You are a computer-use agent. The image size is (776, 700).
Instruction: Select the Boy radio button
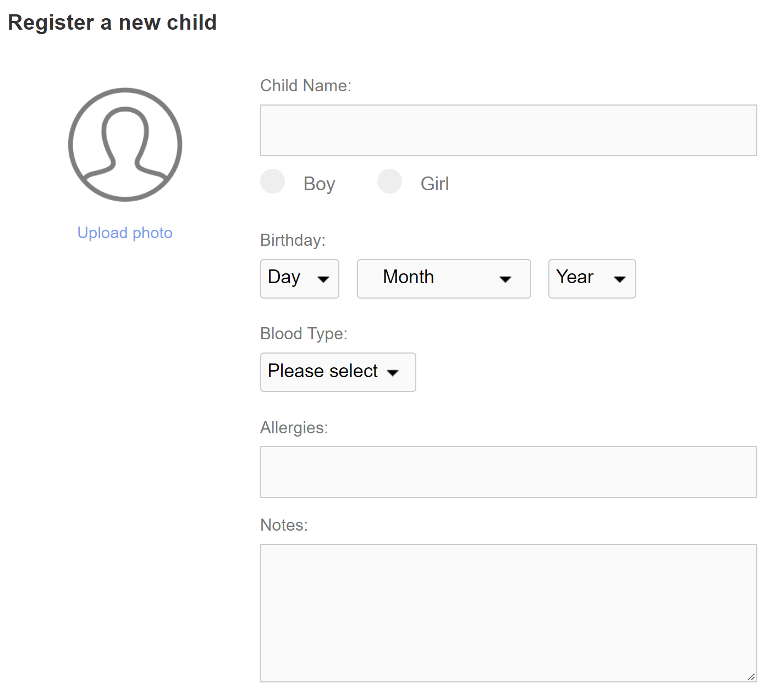pyautogui.click(x=272, y=181)
